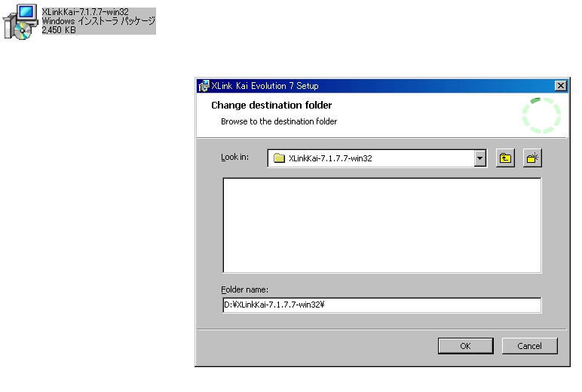Click the Folder name input field
The height and width of the screenshot is (392, 582).
pyautogui.click(x=381, y=305)
